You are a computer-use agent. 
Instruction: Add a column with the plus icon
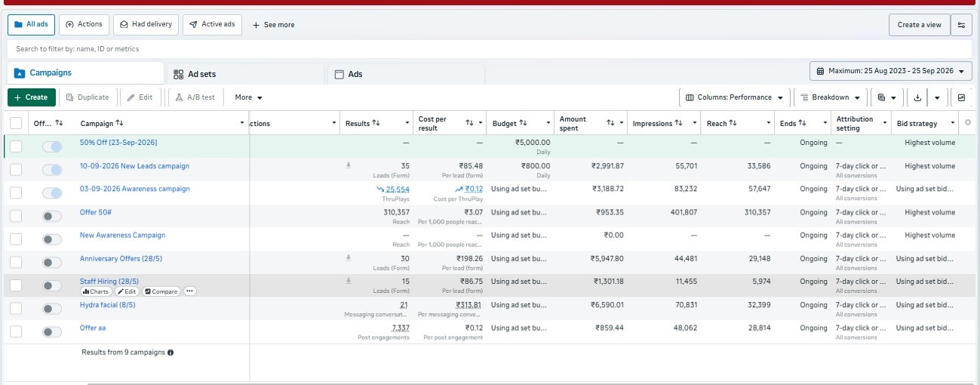pos(968,123)
